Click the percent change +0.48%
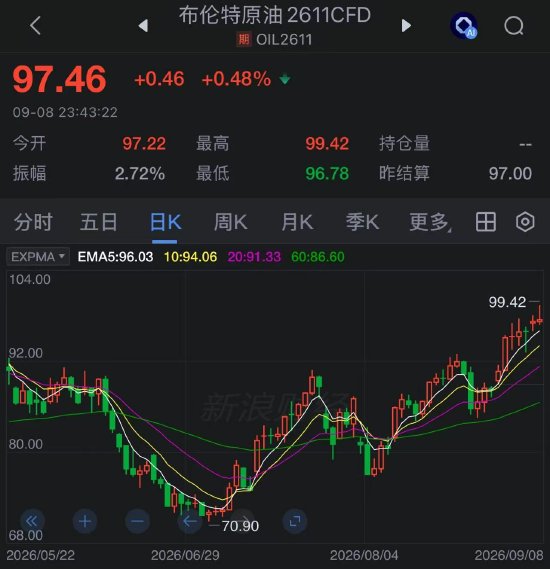The width and height of the screenshot is (550, 569). click(x=236, y=79)
